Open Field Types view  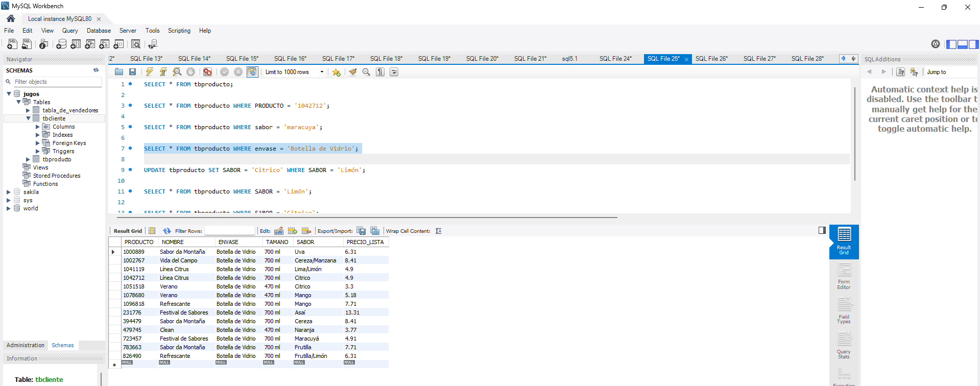coord(844,311)
